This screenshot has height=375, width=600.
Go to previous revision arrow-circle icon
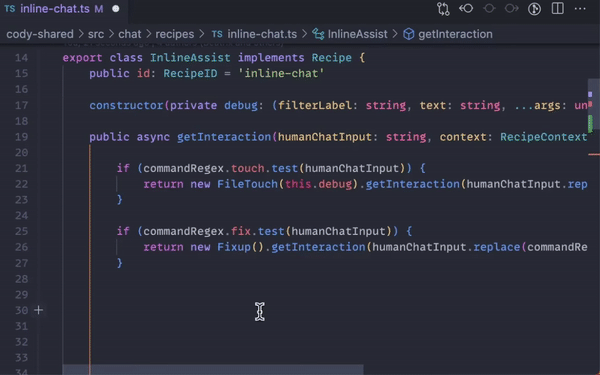[466, 8]
